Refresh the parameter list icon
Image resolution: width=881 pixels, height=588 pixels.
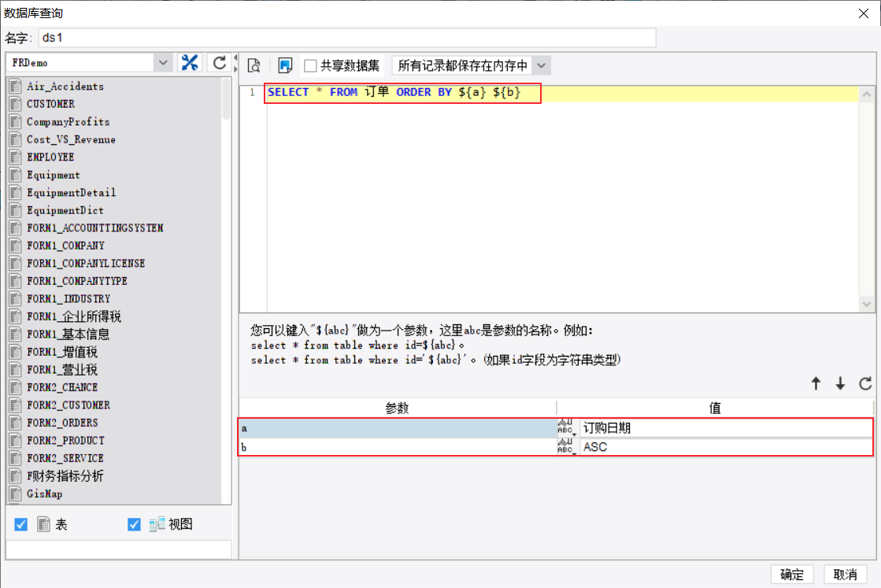(x=865, y=383)
